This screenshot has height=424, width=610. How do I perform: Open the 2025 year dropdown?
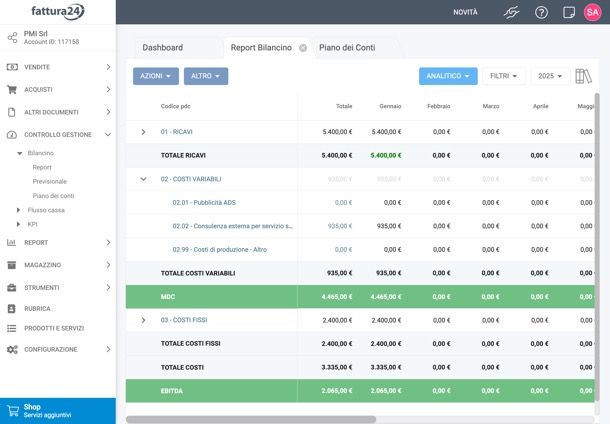click(550, 76)
